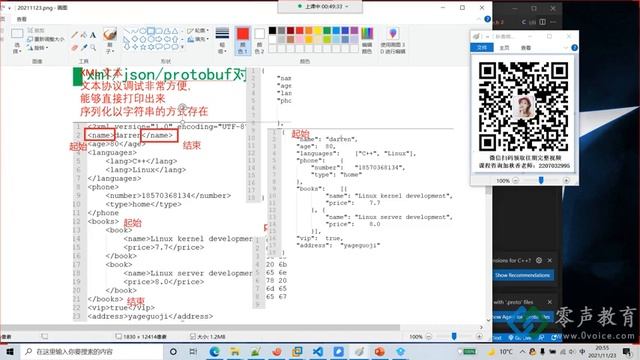Pick the dark red color swatch

290,31
